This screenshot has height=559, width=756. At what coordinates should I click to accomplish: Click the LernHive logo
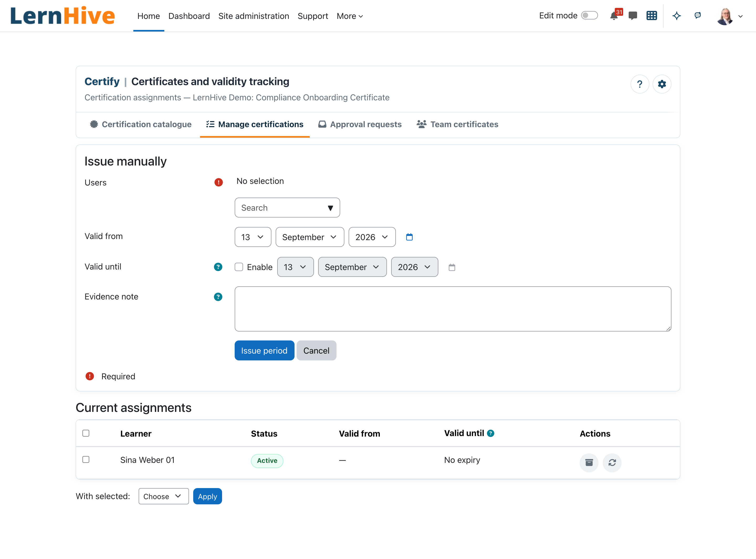[x=62, y=15]
